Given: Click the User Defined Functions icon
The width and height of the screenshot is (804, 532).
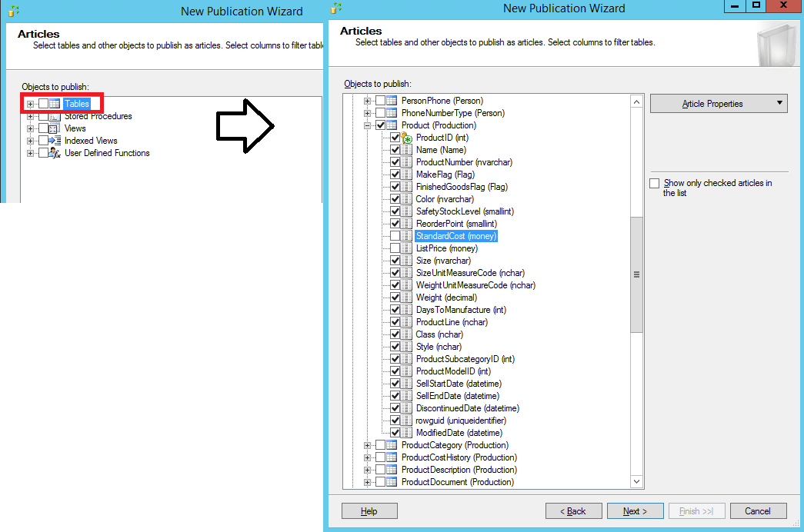Looking at the screenshot, I should point(55,153).
